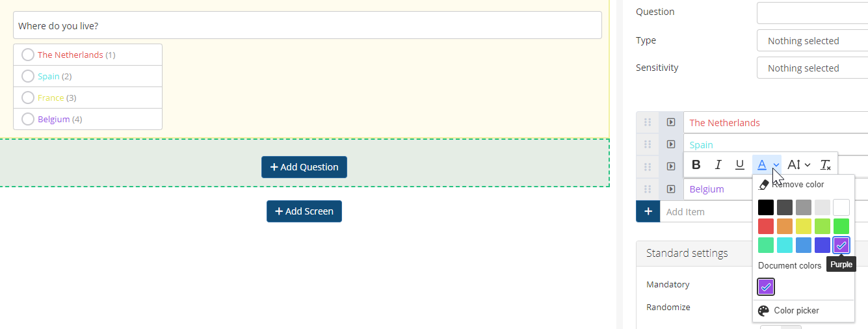Select the Spain radio option
The height and width of the screenshot is (329, 868).
(28, 77)
